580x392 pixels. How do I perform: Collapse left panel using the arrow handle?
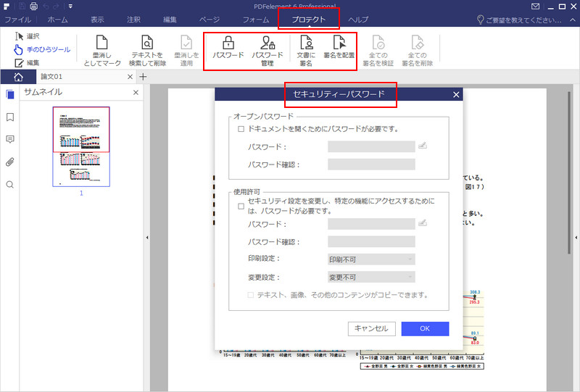click(147, 238)
